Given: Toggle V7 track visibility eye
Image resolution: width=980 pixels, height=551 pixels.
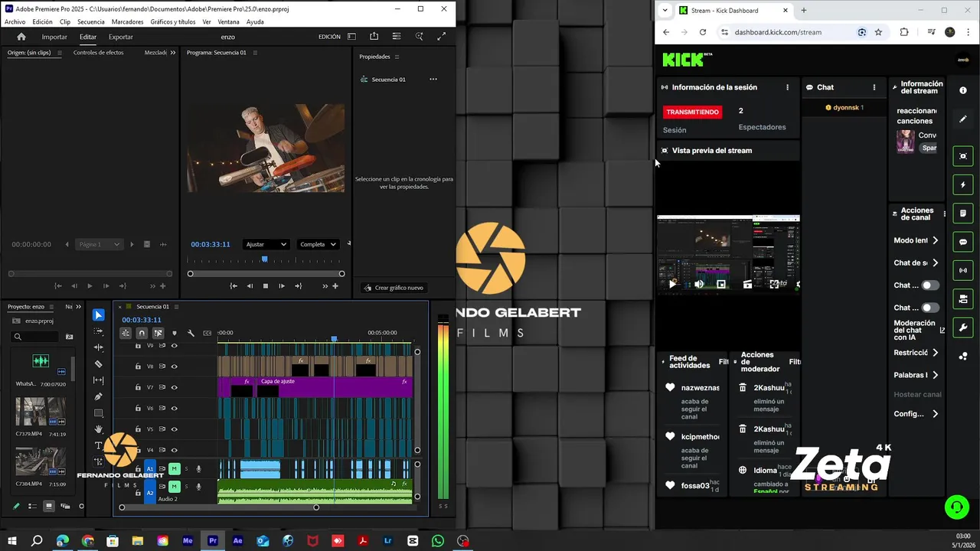Looking at the screenshot, I should (174, 387).
